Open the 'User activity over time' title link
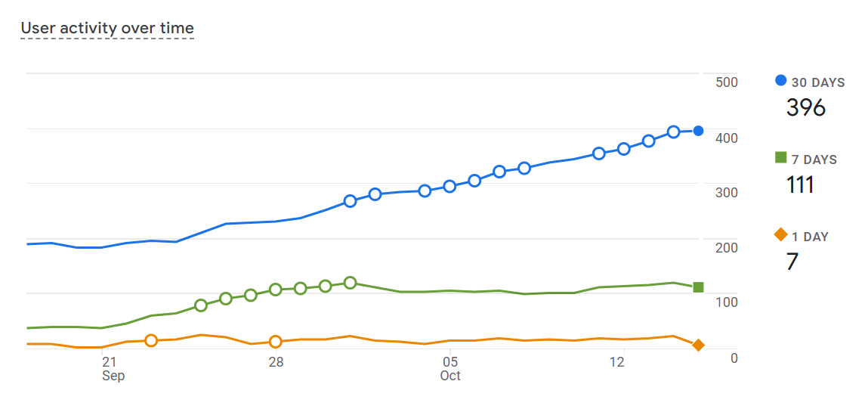The image size is (868, 409). coord(107,29)
